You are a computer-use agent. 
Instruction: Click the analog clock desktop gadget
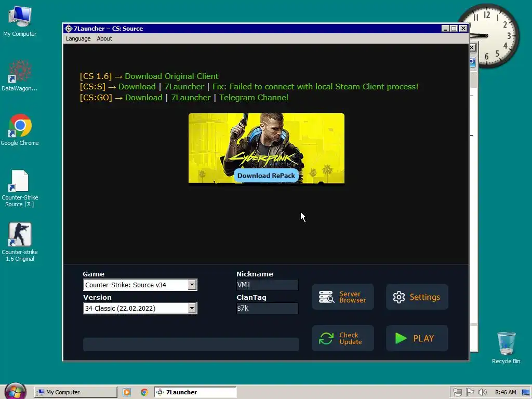pos(487,36)
